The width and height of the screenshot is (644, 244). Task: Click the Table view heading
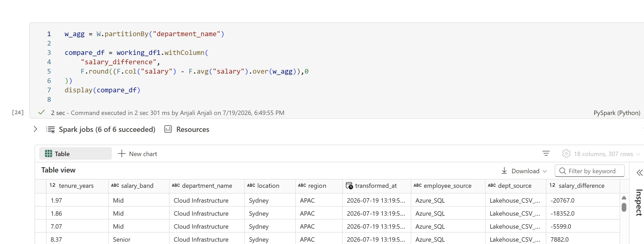click(58, 170)
